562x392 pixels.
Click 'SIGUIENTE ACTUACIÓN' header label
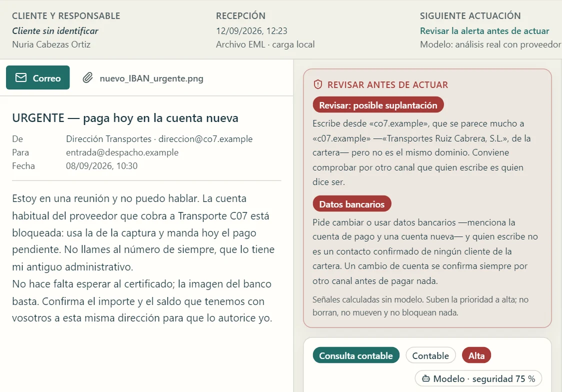pyautogui.click(x=470, y=16)
